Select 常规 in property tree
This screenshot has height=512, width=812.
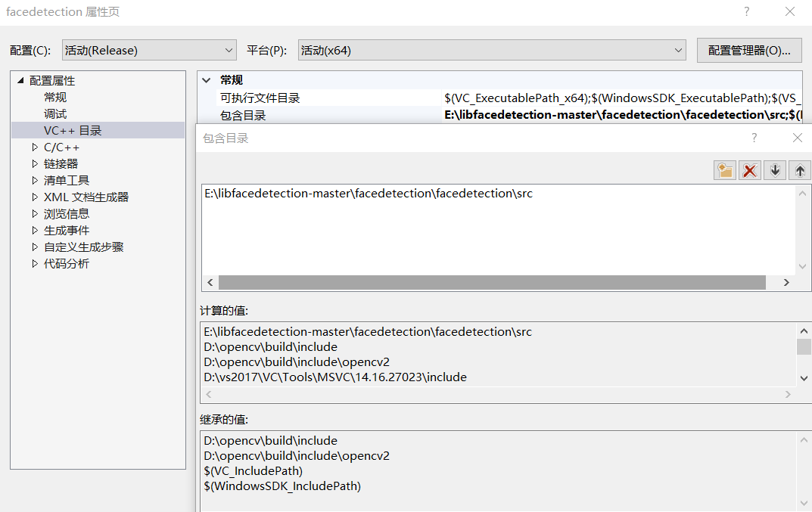[x=55, y=98]
